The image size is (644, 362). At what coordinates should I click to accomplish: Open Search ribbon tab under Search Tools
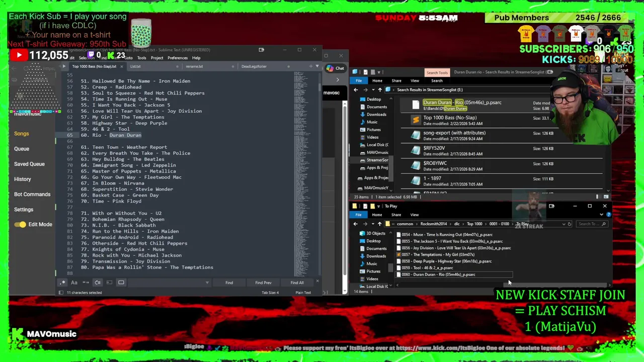[437, 81]
